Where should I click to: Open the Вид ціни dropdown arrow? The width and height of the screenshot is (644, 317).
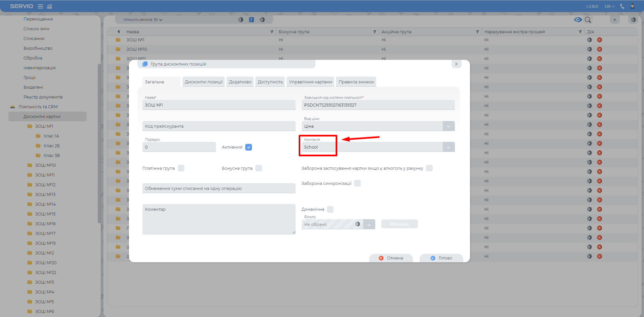[448, 126]
